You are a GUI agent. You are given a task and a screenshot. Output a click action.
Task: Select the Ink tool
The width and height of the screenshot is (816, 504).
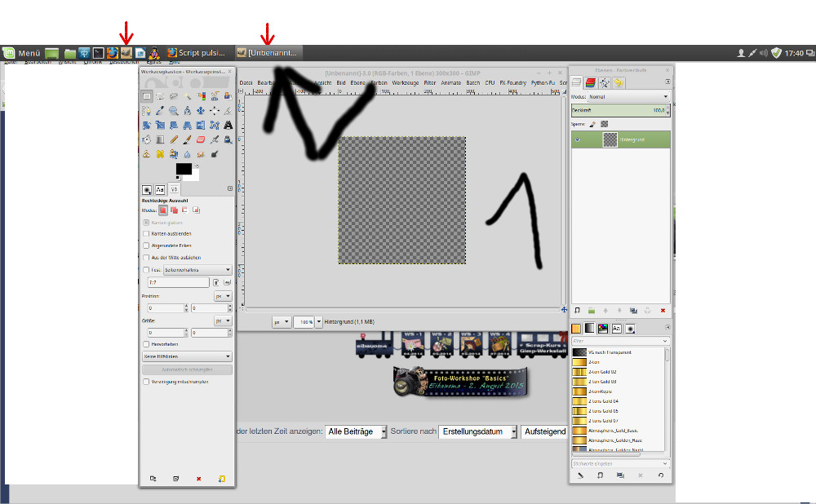tap(228, 139)
